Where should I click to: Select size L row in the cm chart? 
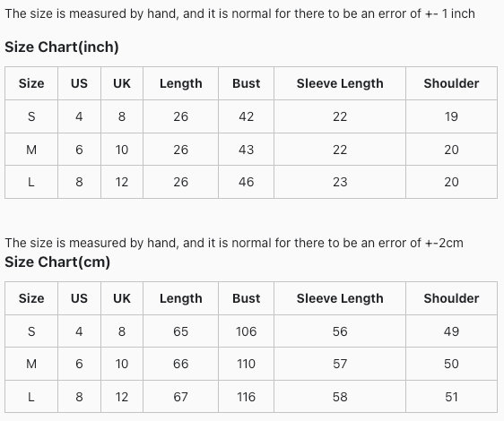(251, 397)
